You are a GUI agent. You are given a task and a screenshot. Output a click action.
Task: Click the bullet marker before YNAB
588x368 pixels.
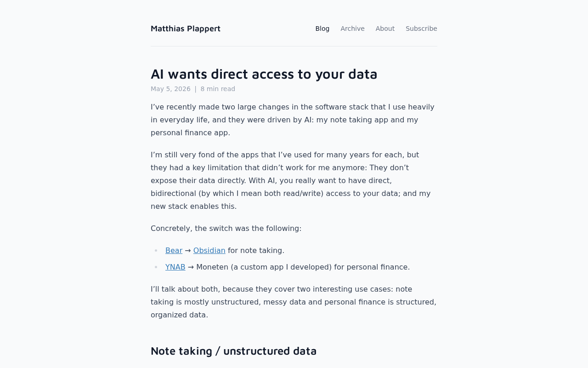(156, 267)
